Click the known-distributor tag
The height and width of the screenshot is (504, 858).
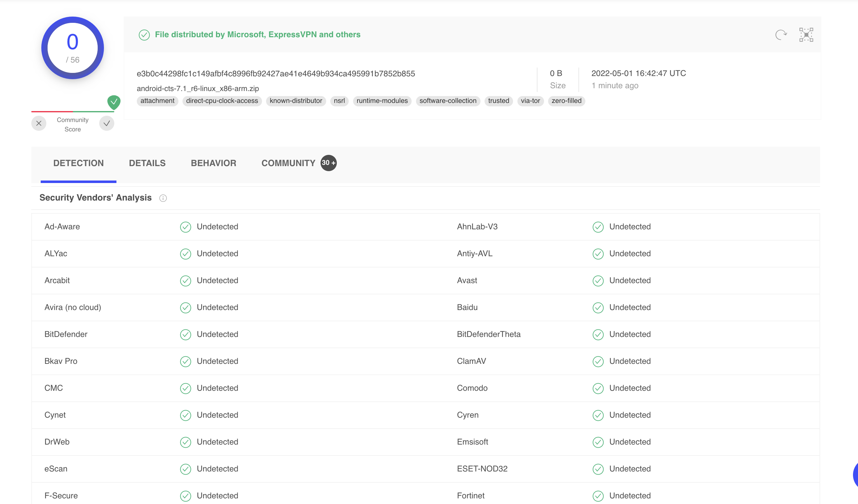295,101
